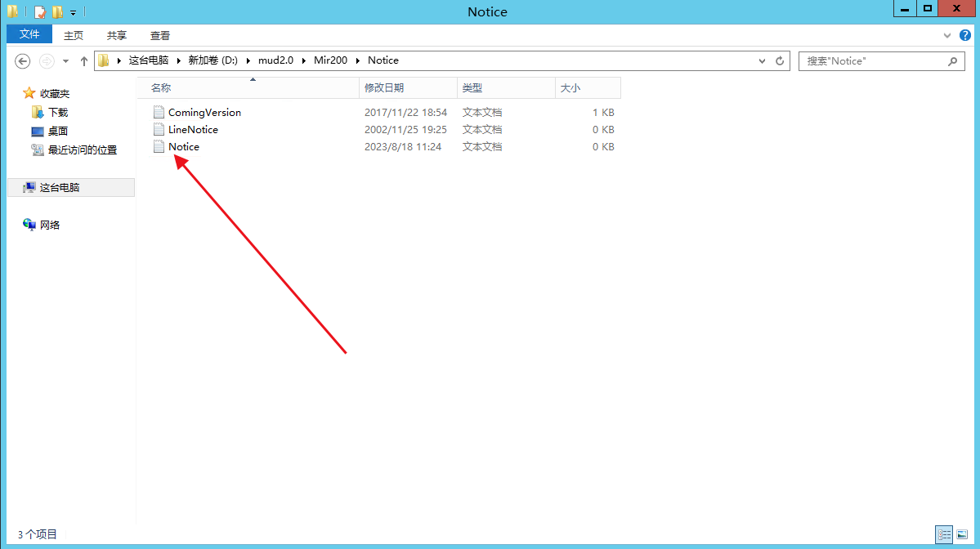Open the ComingVersion text file icon
This screenshot has width=980, height=549.
(x=159, y=113)
